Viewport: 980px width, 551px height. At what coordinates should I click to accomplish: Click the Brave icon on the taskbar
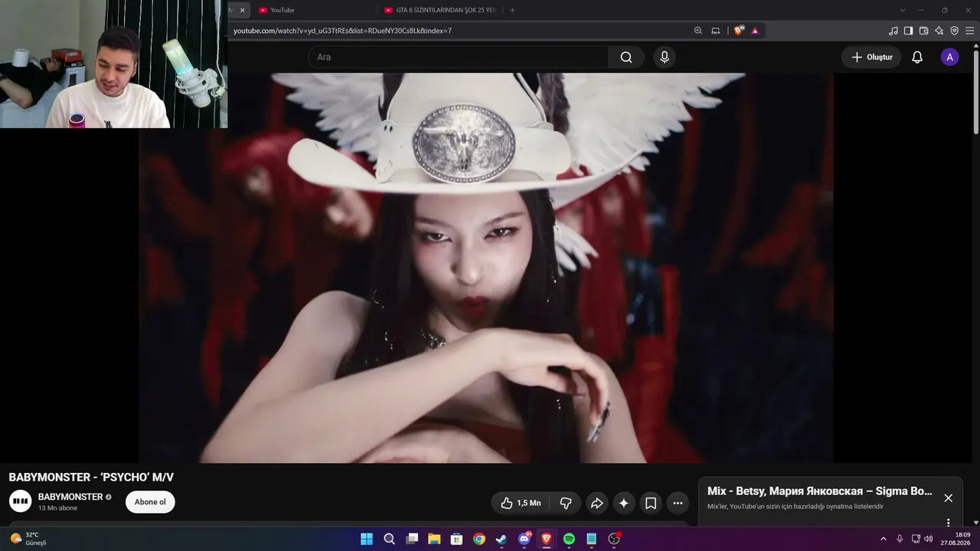click(547, 539)
